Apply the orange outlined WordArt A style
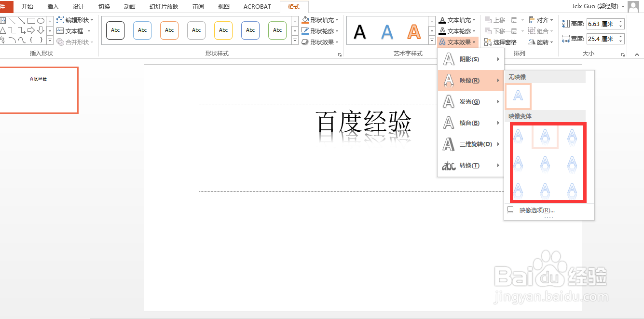Viewport: 644px width, 319px height. click(414, 32)
